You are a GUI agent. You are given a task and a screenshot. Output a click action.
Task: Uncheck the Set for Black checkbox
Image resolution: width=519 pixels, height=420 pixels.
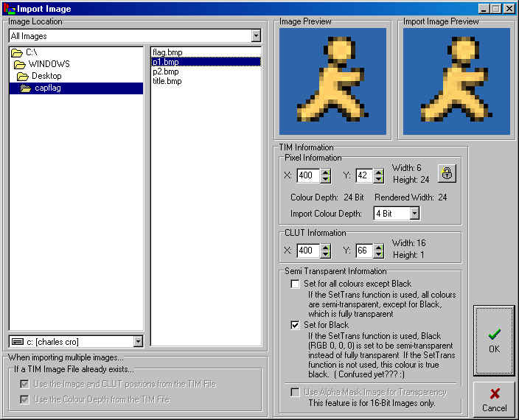(x=295, y=325)
